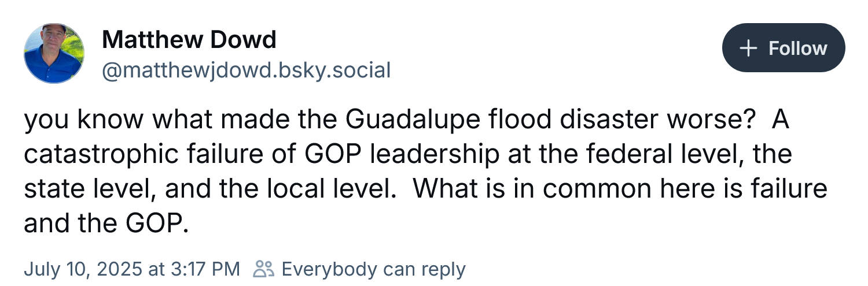Open the Matthew Dowd display name link
This screenshot has width=868, height=286.
click(x=189, y=40)
